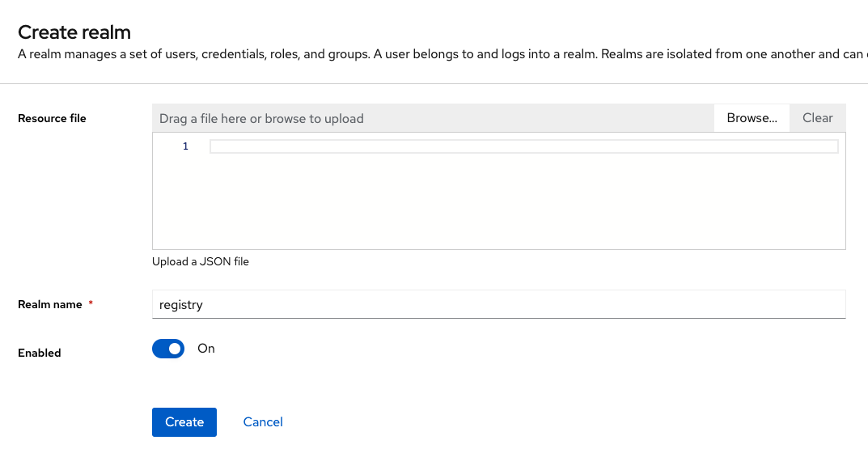Click the 'Upload a JSON file' helper text

pos(201,262)
